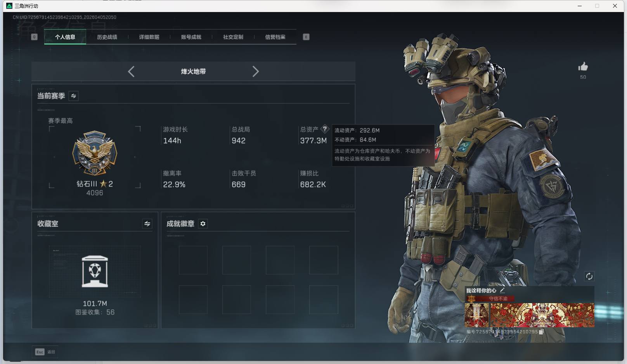Screen dimensions: 627x364
Task: Click the 钻石III eagle rank badge
Action: click(95, 153)
